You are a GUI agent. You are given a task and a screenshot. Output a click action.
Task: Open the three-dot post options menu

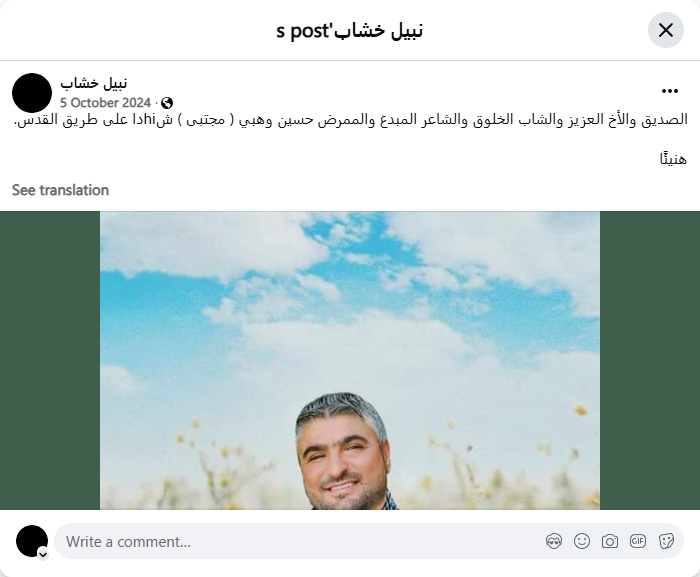670,91
